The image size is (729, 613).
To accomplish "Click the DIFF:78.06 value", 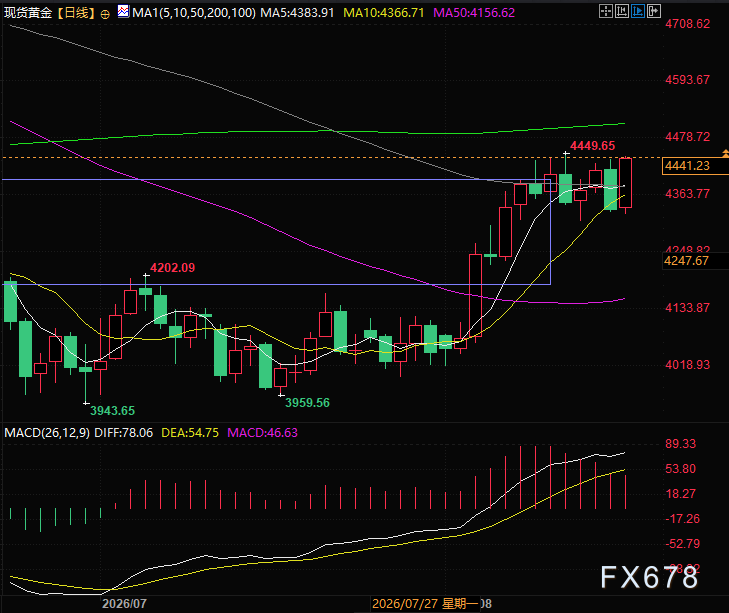I will point(123,433).
